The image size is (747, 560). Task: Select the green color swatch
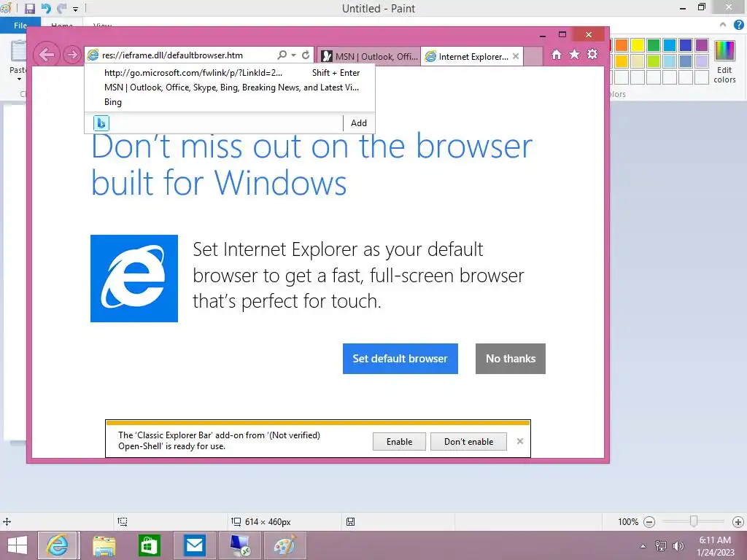point(654,44)
